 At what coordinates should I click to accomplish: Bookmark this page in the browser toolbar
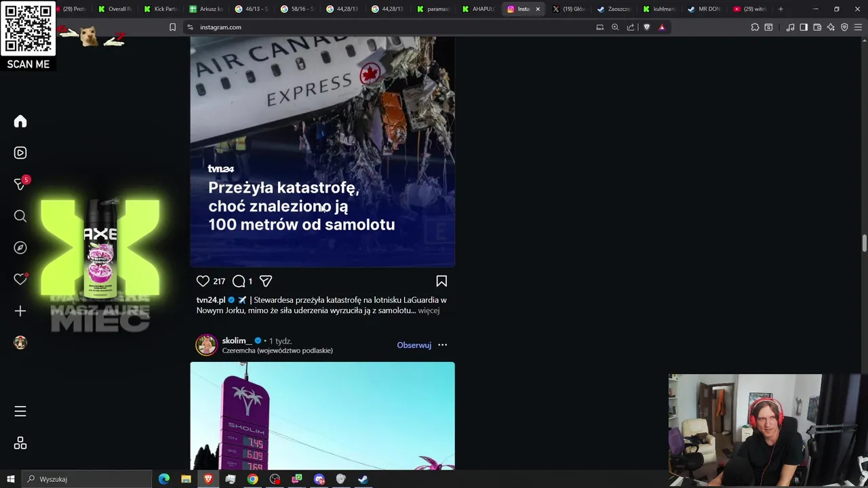pos(172,27)
